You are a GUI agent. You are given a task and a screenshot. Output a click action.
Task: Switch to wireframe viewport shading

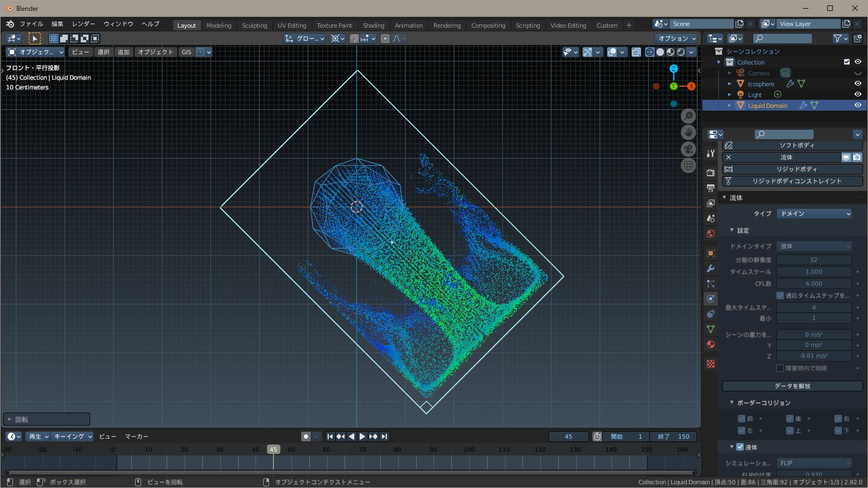tap(650, 52)
